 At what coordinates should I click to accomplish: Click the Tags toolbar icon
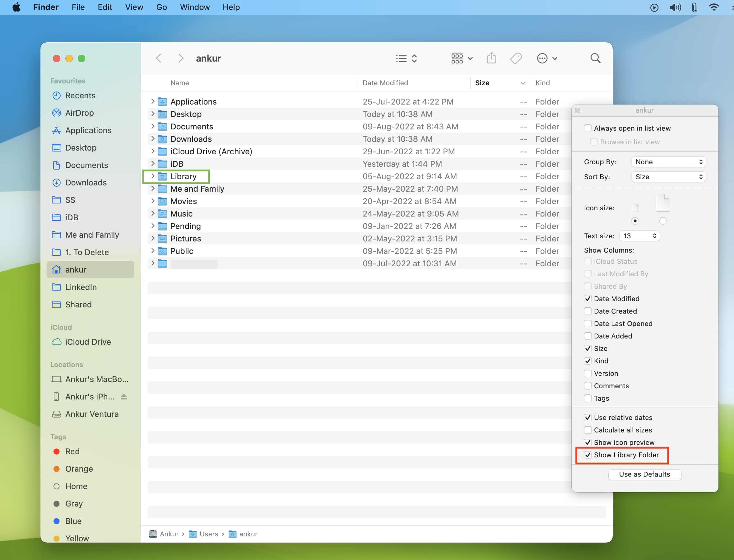click(x=516, y=58)
